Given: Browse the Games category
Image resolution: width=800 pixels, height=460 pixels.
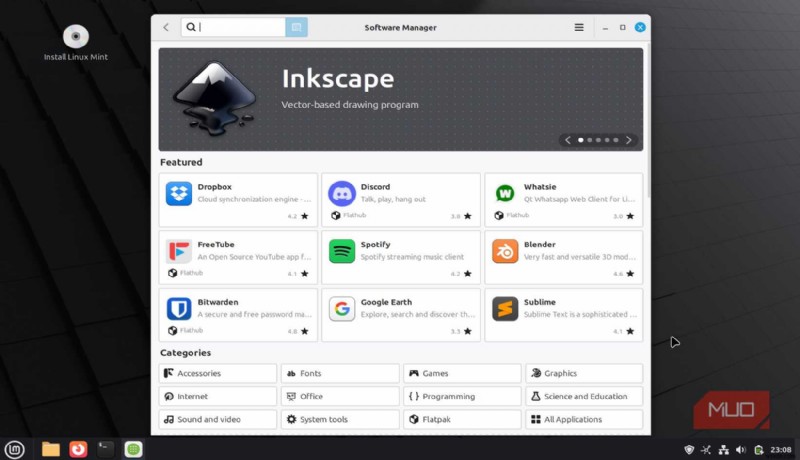Looking at the screenshot, I should point(462,373).
